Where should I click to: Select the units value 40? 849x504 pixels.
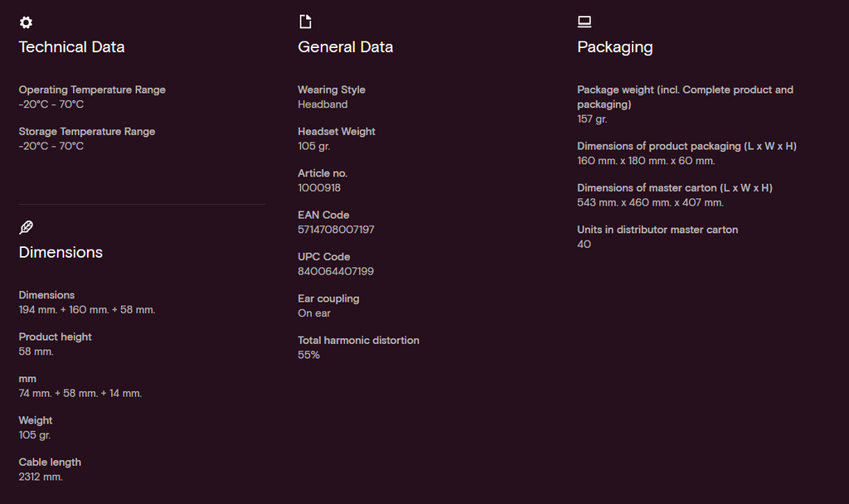(584, 245)
